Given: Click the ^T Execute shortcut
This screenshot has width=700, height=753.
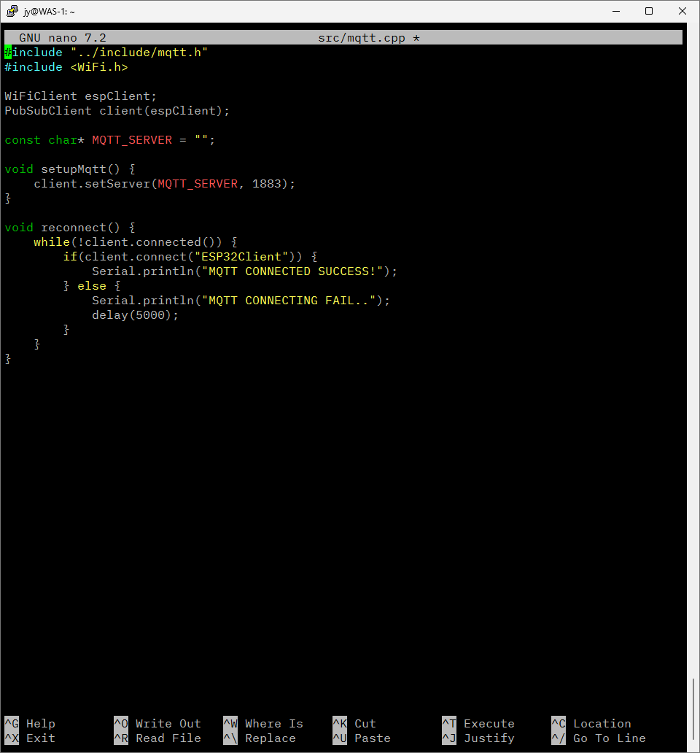Looking at the screenshot, I should [478, 724].
